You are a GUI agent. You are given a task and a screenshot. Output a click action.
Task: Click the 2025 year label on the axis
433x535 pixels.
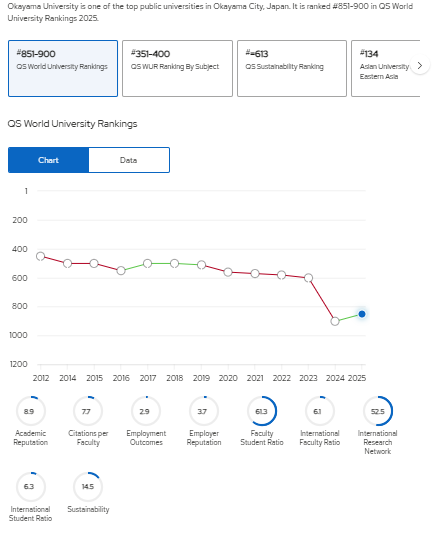click(357, 378)
